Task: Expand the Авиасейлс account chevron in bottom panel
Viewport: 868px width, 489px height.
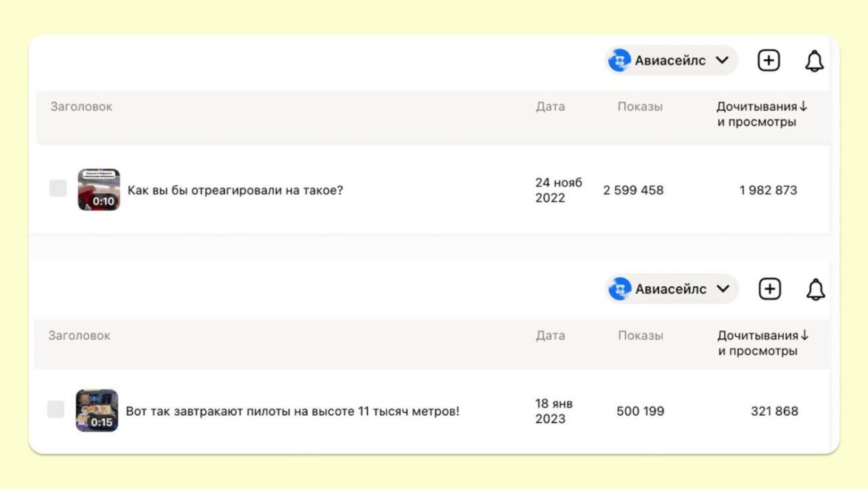Action: point(723,289)
